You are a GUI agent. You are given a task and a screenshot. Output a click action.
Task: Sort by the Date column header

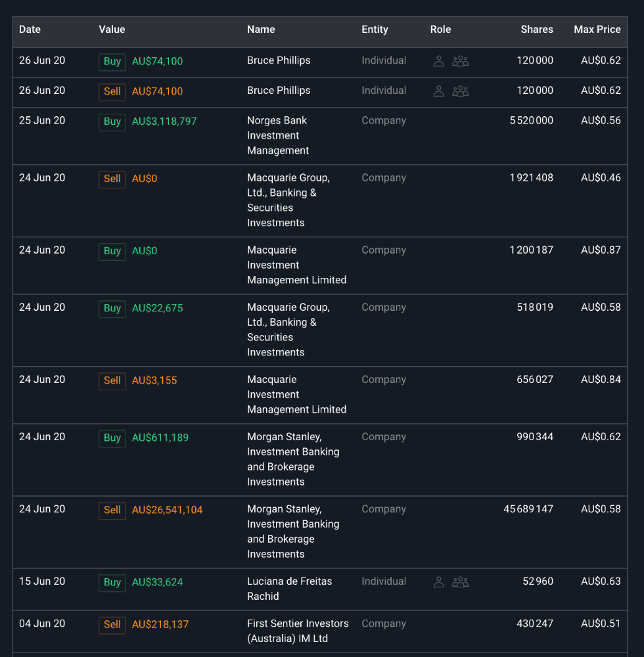30,30
